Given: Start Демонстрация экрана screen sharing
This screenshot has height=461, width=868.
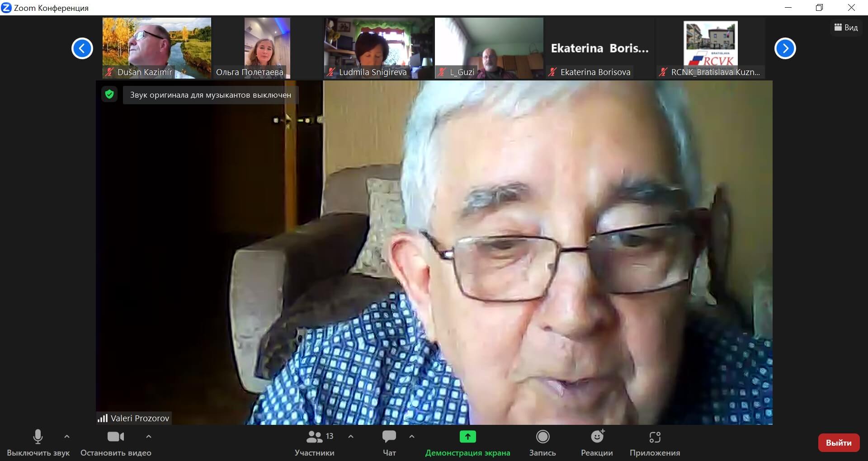Looking at the screenshot, I should (x=468, y=443).
